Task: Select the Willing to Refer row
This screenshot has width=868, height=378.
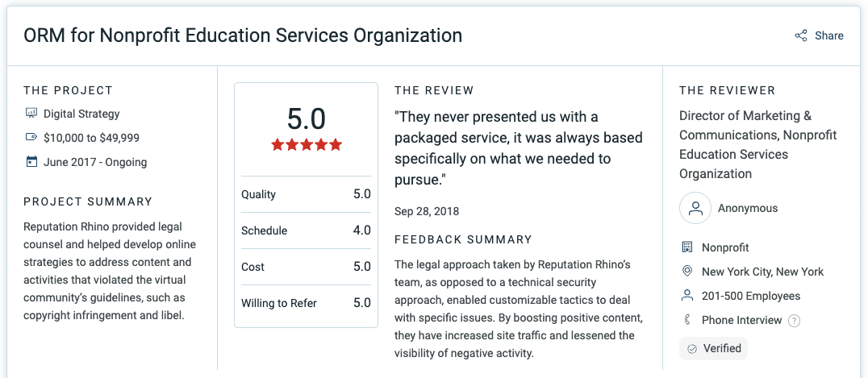Action: pyautogui.click(x=306, y=303)
